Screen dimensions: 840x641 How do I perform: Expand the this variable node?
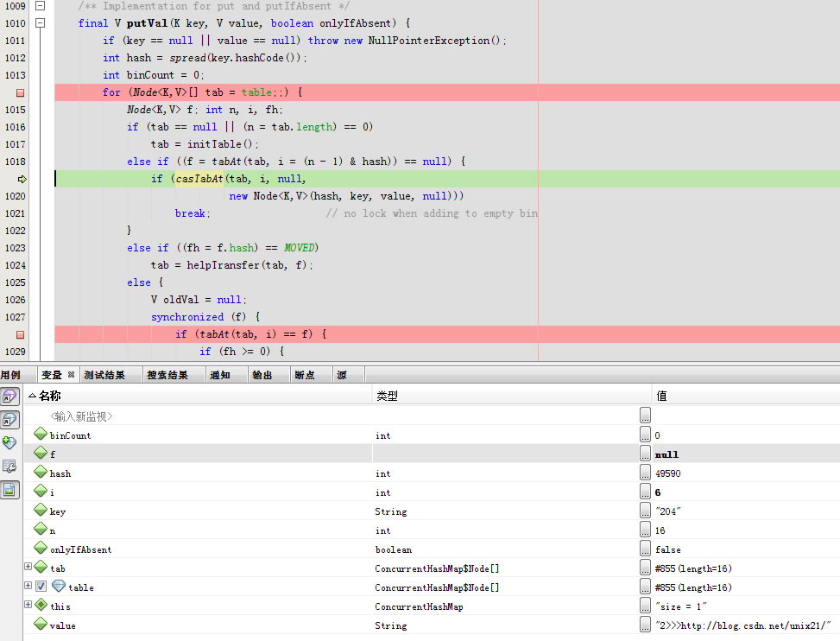[28, 604]
